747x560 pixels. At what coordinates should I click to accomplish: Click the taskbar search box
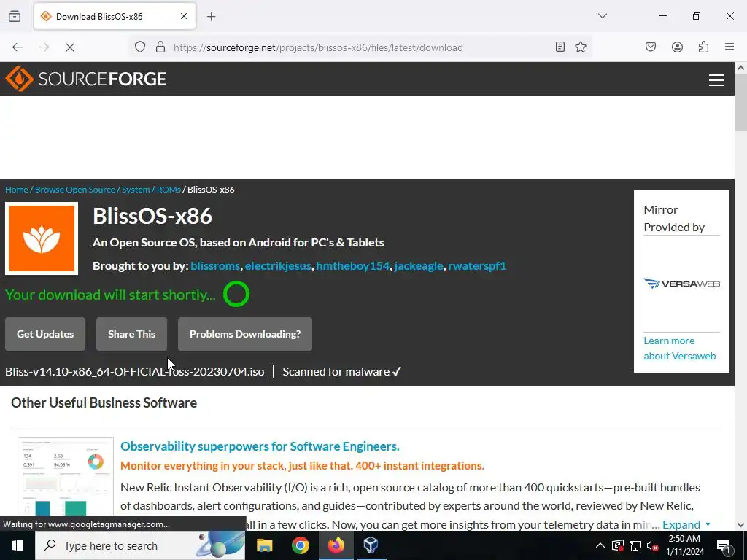140,545
